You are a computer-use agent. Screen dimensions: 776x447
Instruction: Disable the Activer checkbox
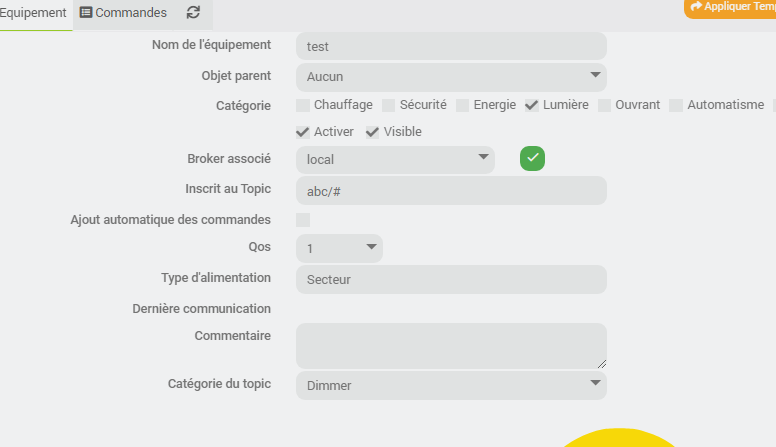point(303,132)
